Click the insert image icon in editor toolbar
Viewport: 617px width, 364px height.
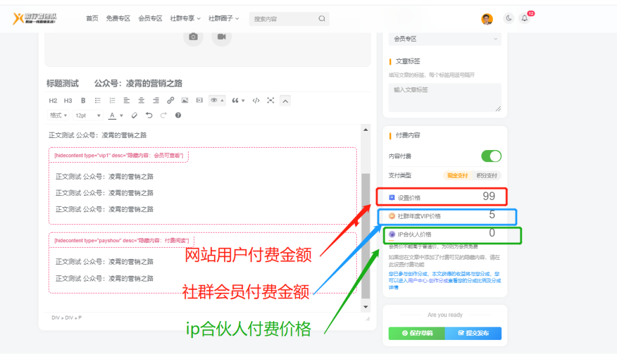[185, 100]
